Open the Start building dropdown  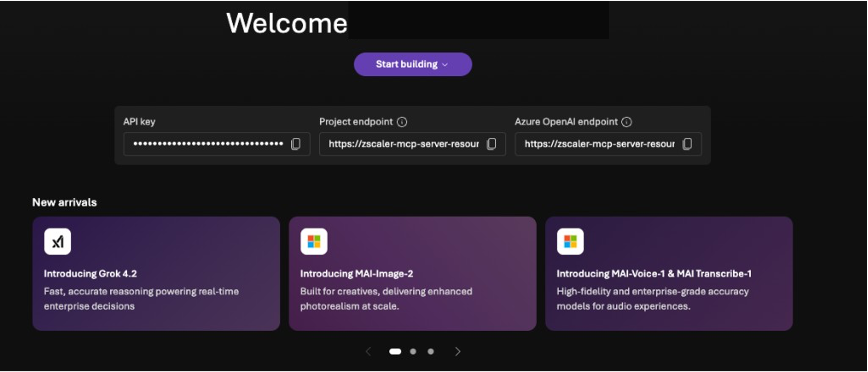tap(413, 64)
